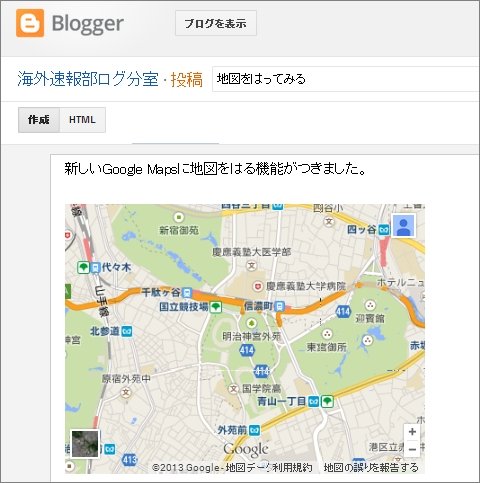Switch to the 作成 compose tab
Image resolution: width=480 pixels, height=483 pixels.
[x=39, y=120]
